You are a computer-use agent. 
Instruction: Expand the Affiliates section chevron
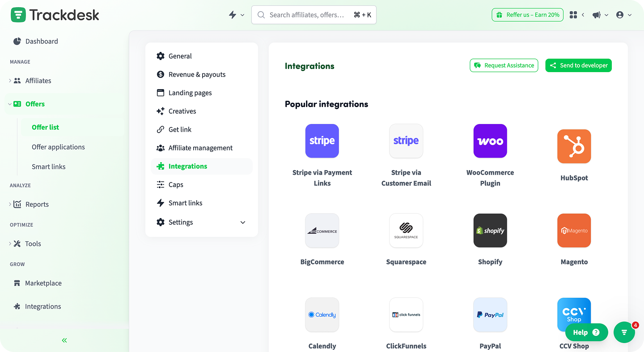[x=10, y=81]
